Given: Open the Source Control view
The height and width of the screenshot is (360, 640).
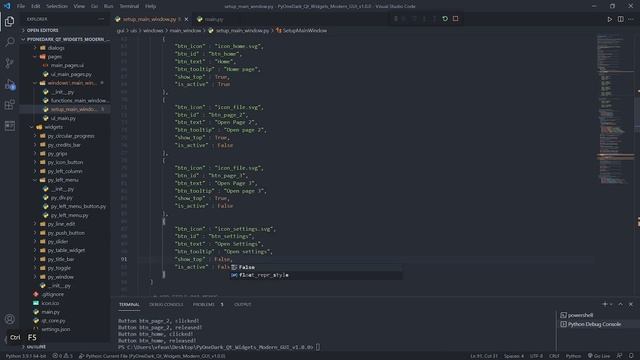Looking at the screenshot, I should click(9, 62).
